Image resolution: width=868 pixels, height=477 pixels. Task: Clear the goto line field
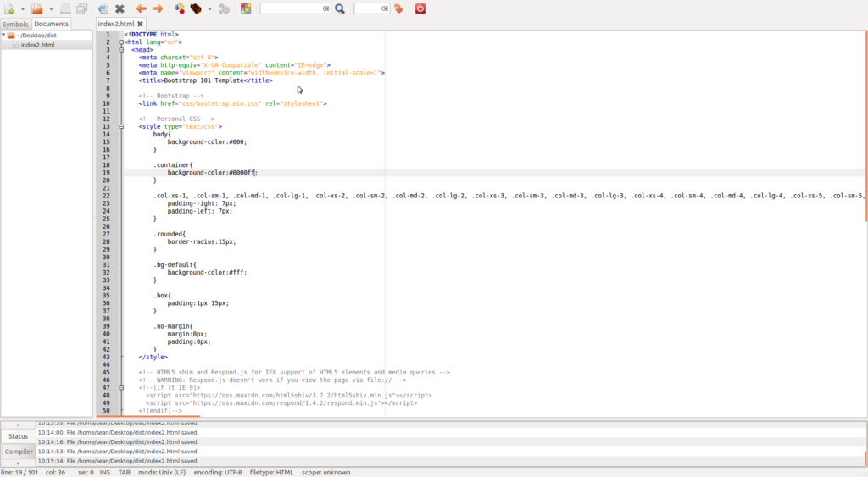click(x=385, y=8)
